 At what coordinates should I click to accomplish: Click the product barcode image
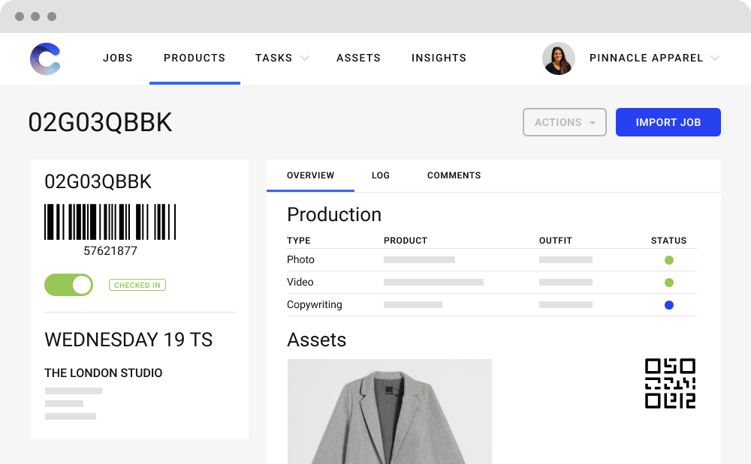click(x=110, y=222)
